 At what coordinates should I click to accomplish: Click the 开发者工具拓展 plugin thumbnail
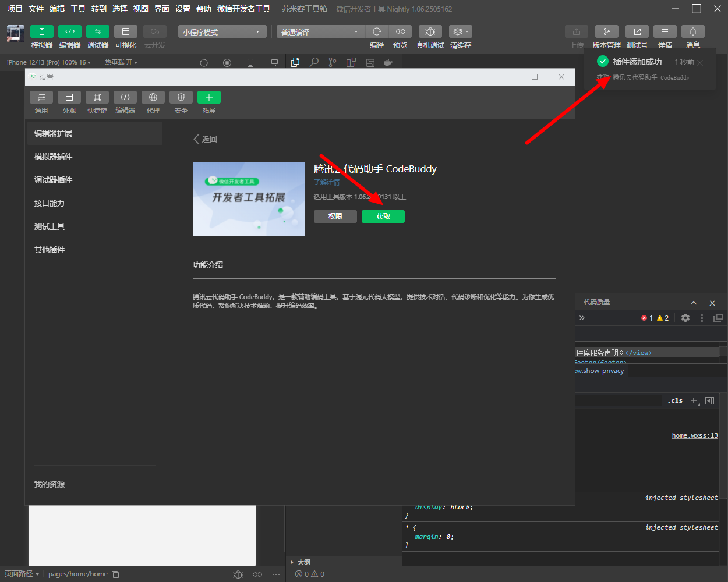tap(249, 199)
